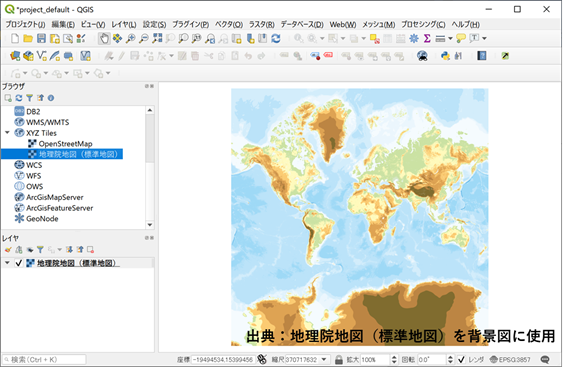
Task: Open the Data Source Manager icon
Action: coord(15,56)
